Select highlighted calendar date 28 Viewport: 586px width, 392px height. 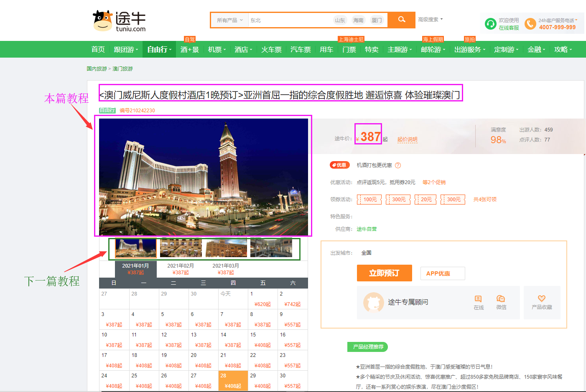point(233,381)
